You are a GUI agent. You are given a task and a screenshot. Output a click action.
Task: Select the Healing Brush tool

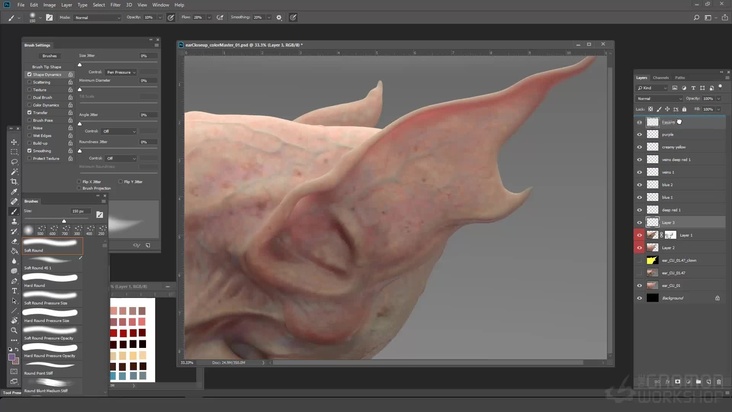(14, 201)
